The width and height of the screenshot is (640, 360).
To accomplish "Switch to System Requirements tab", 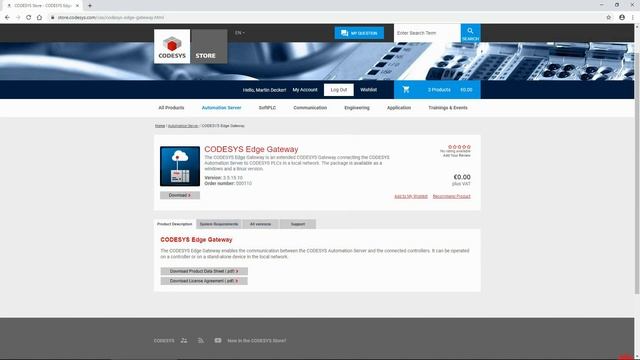I will (219, 224).
